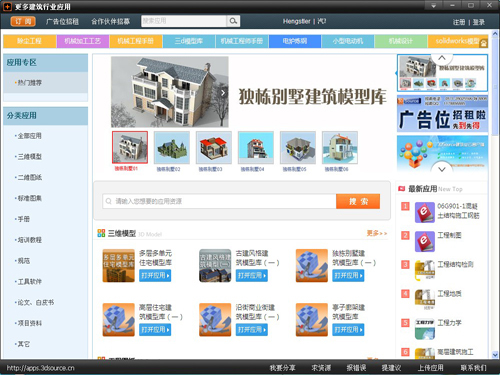Click the 工程制图 app icon
Viewport: 500px width, 375px height.
[425, 241]
